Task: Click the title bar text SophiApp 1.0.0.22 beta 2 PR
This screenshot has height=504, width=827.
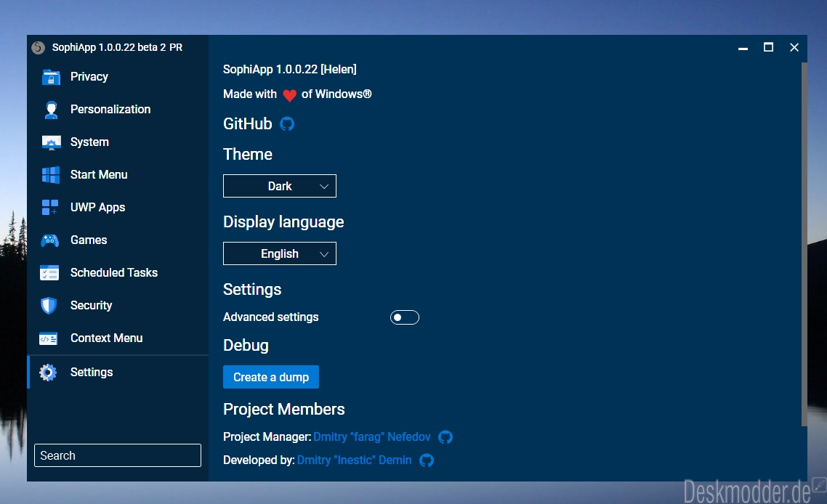Action: coord(117,47)
